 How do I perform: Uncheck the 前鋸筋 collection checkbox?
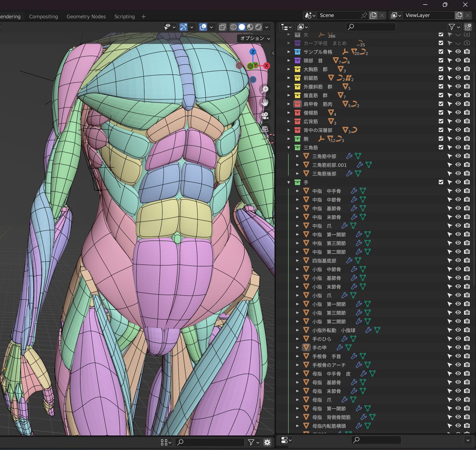[x=441, y=78]
